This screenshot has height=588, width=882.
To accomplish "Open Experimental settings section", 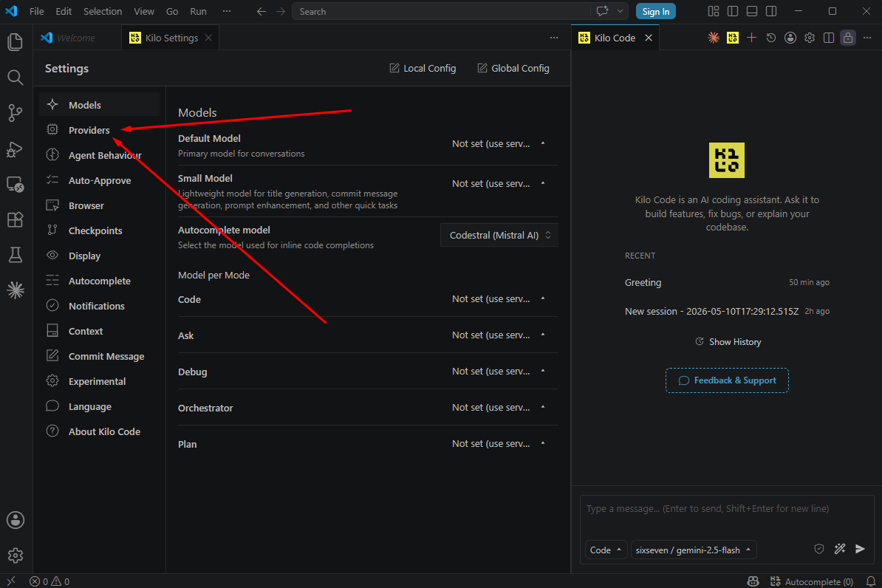I will click(x=100, y=381).
